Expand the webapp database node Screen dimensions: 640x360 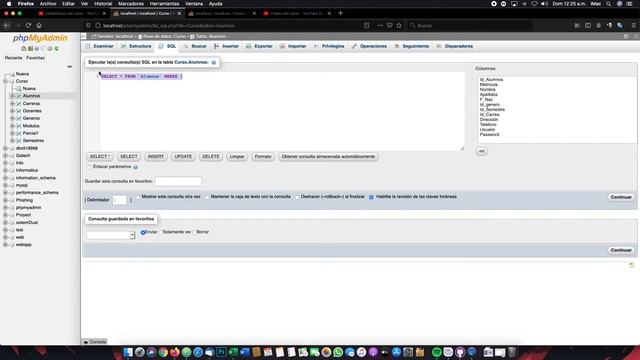tap(5, 244)
